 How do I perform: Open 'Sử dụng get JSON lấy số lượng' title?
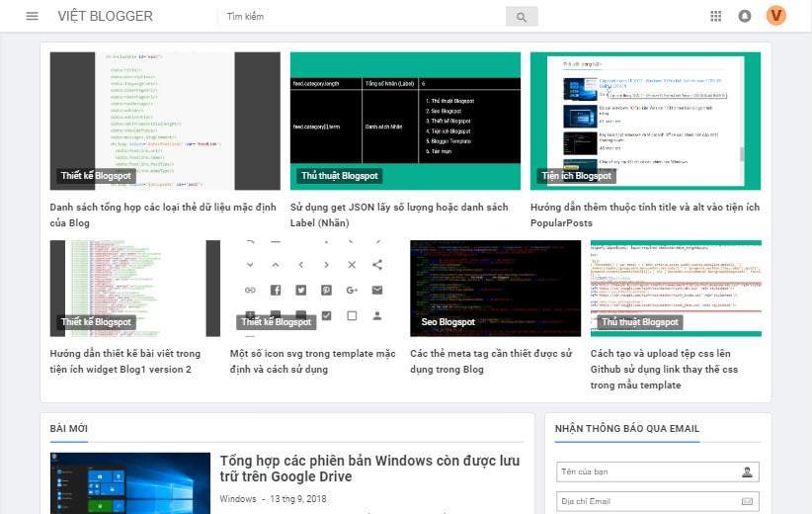pos(399,215)
